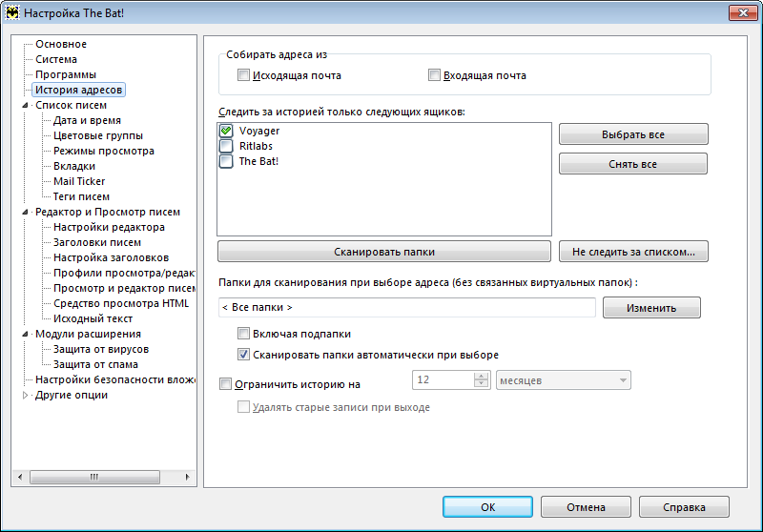Toggle Сканировать папки автоматически при выборе

click(x=243, y=355)
